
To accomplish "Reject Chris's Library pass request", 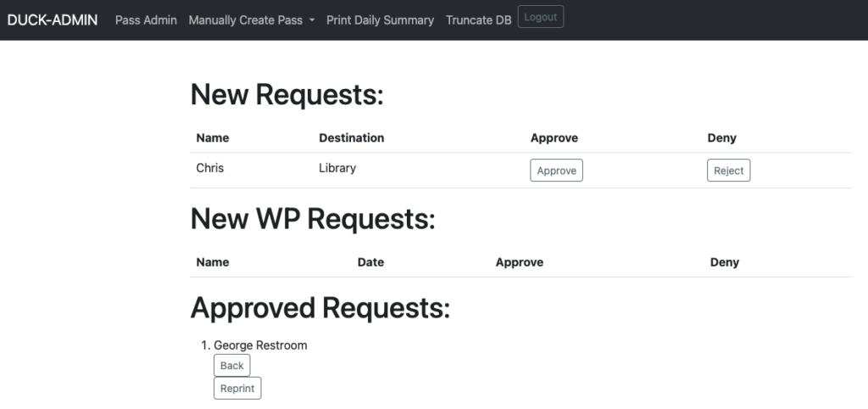I will (728, 171).
